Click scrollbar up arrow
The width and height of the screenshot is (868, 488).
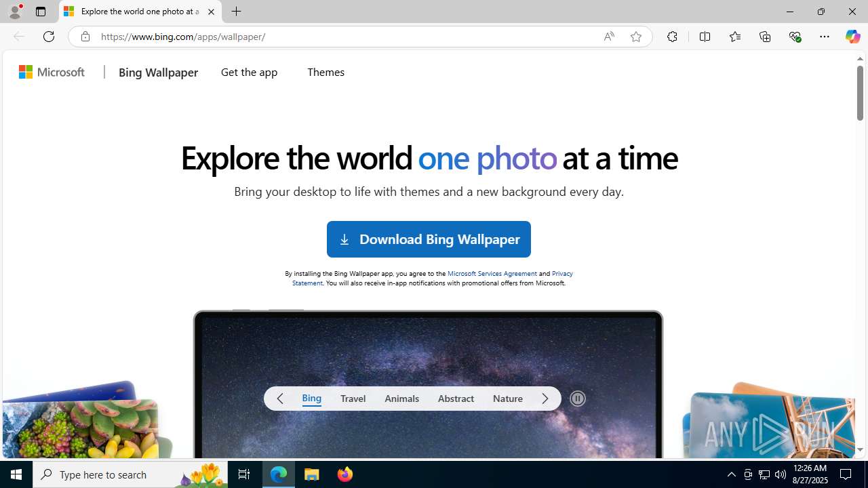point(860,59)
